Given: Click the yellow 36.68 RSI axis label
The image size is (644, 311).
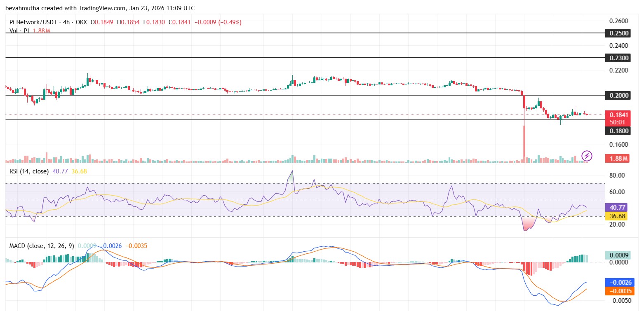Looking at the screenshot, I should pos(616,216).
